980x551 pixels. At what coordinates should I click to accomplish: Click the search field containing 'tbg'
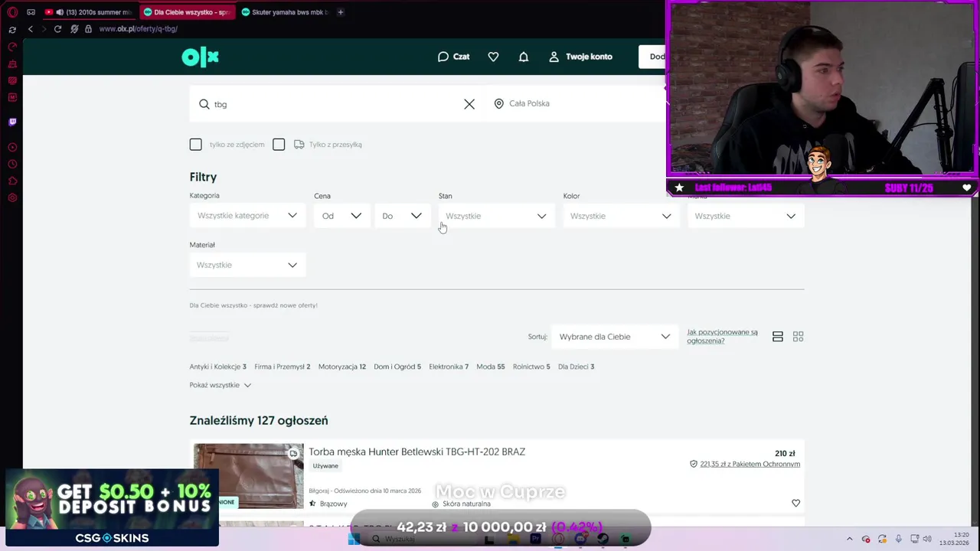pos(337,104)
